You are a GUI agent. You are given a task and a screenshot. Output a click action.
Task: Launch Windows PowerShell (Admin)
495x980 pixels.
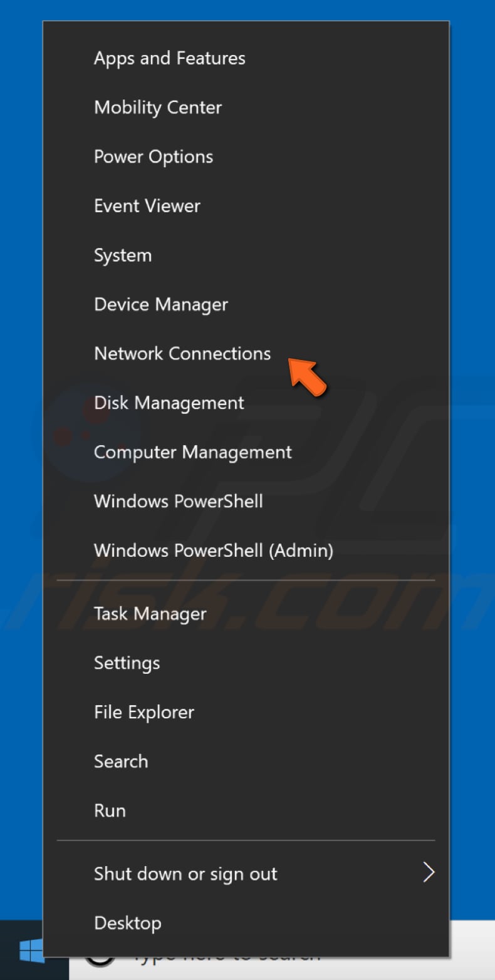click(x=214, y=550)
